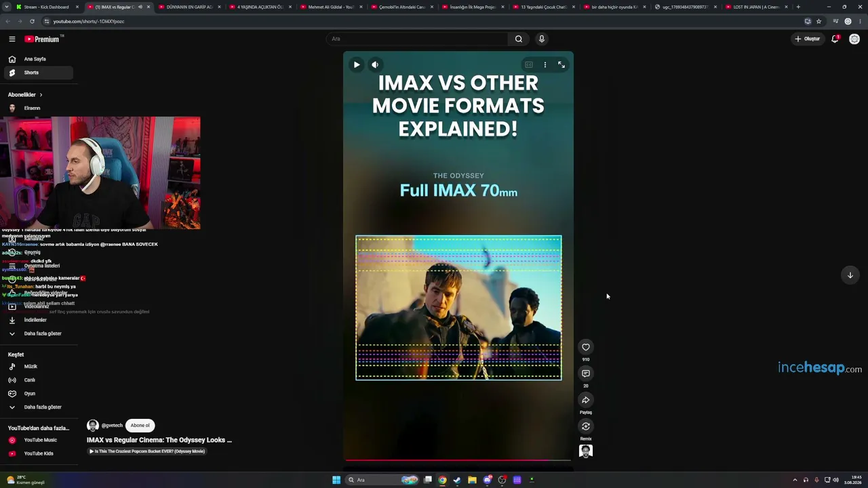Image resolution: width=868 pixels, height=488 pixels.
Task: Switch to the LOST IN JAPAN tab
Action: pos(756,7)
